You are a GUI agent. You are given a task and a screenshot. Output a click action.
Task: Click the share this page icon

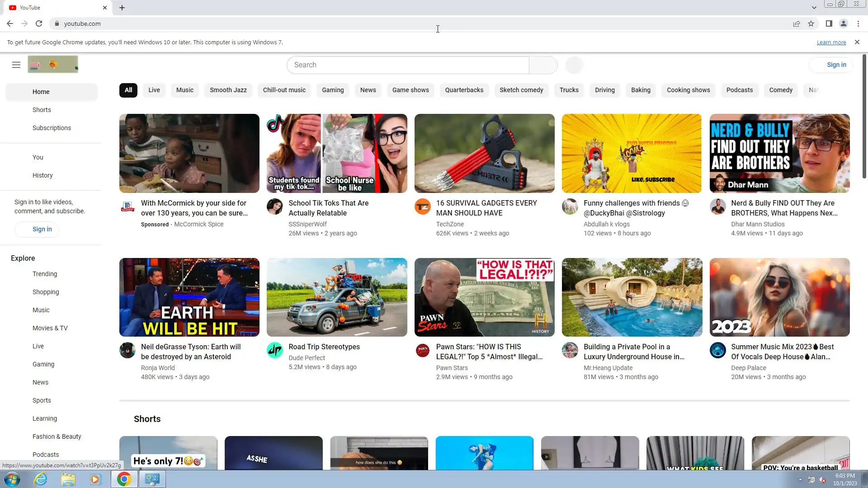797,23
